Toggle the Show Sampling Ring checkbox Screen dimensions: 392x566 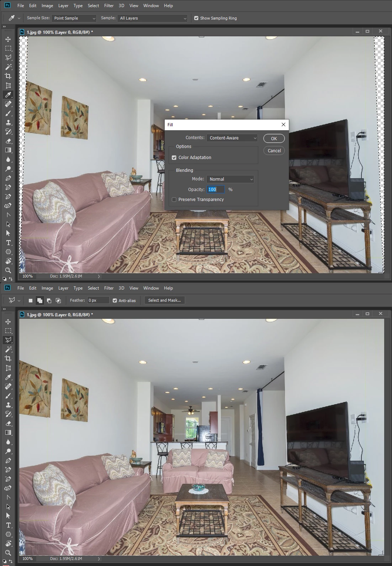point(196,18)
